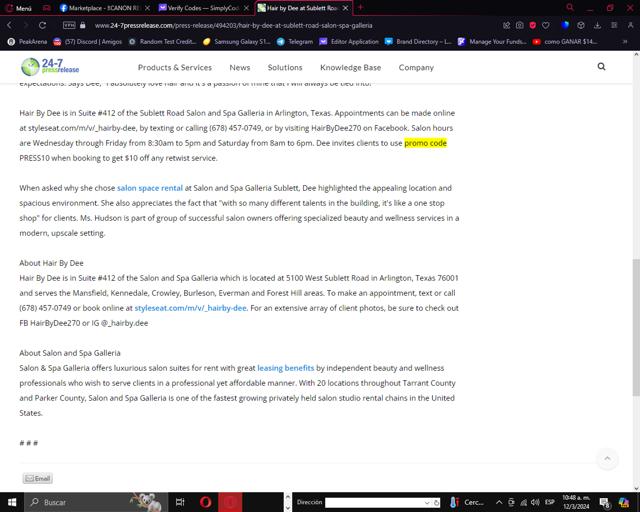Click the Email share button

pyautogui.click(x=38, y=479)
